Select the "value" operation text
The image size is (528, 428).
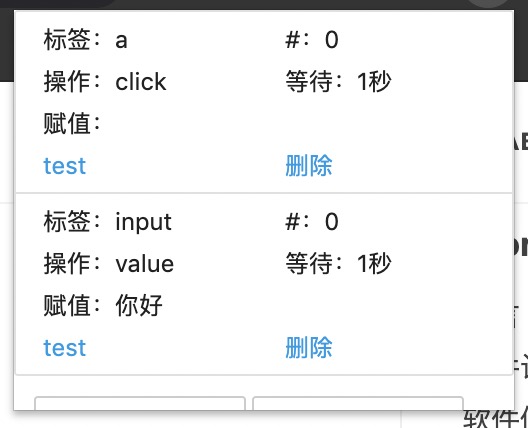(x=144, y=264)
